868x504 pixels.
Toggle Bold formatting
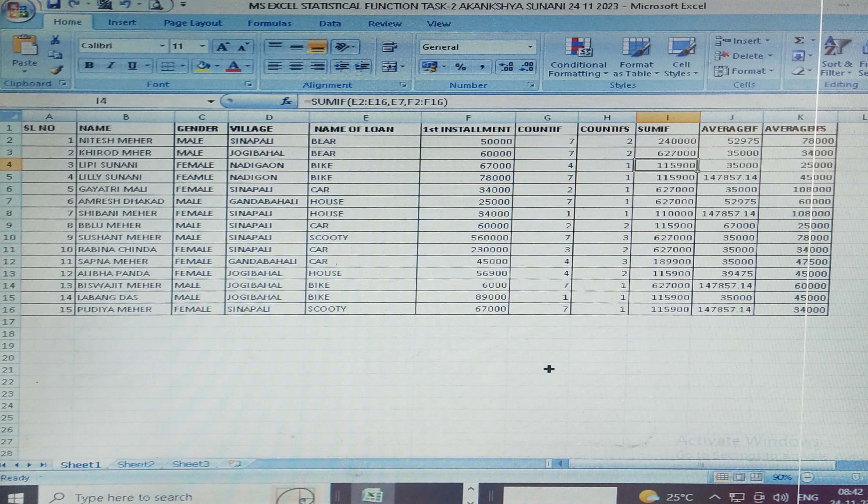point(89,65)
